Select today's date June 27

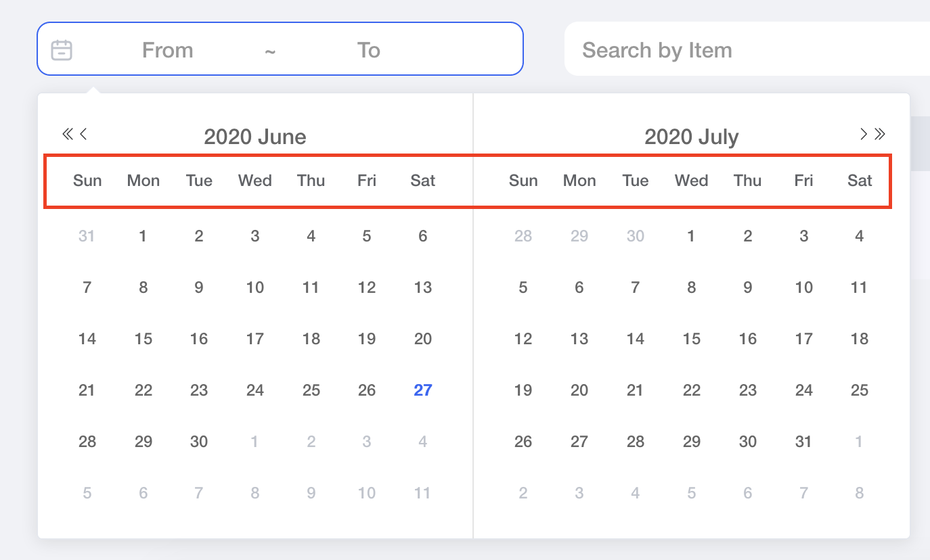point(423,390)
